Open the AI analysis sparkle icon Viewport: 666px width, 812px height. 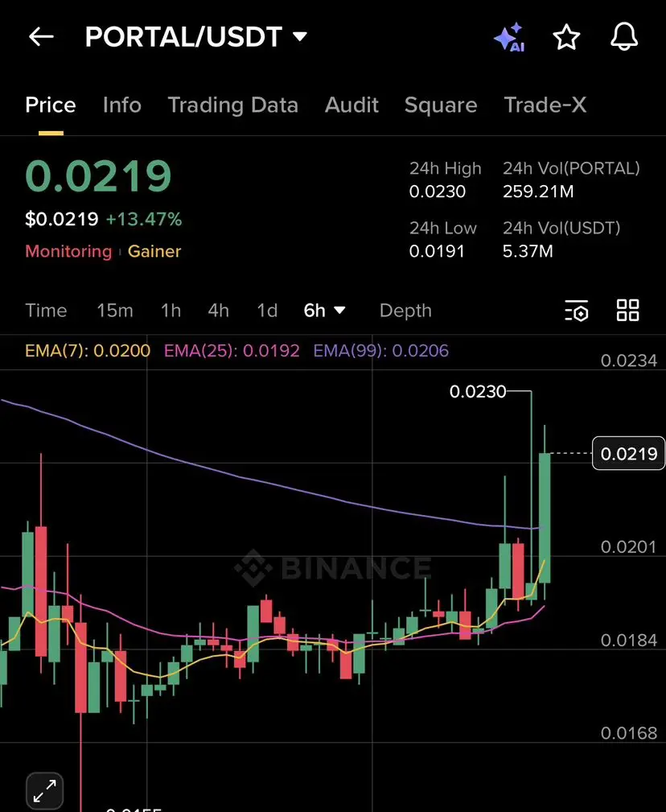509,37
